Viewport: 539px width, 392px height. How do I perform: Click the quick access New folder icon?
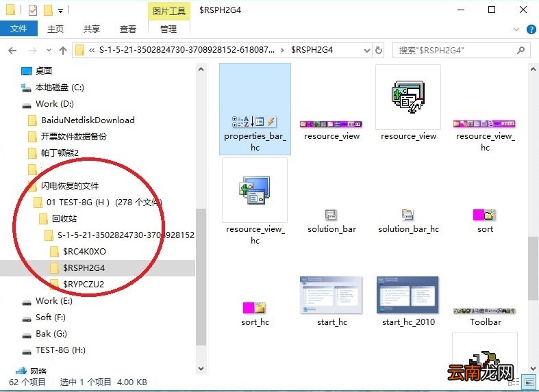[x=48, y=10]
